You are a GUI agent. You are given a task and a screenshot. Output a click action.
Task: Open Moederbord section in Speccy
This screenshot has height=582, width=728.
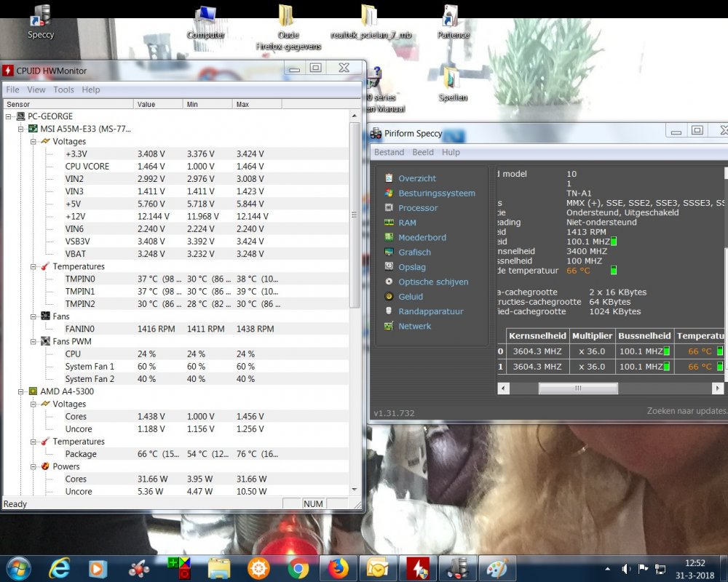coord(422,238)
